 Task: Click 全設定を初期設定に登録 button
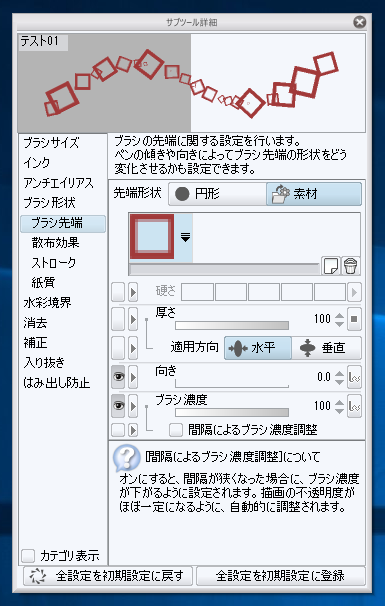point(280,576)
